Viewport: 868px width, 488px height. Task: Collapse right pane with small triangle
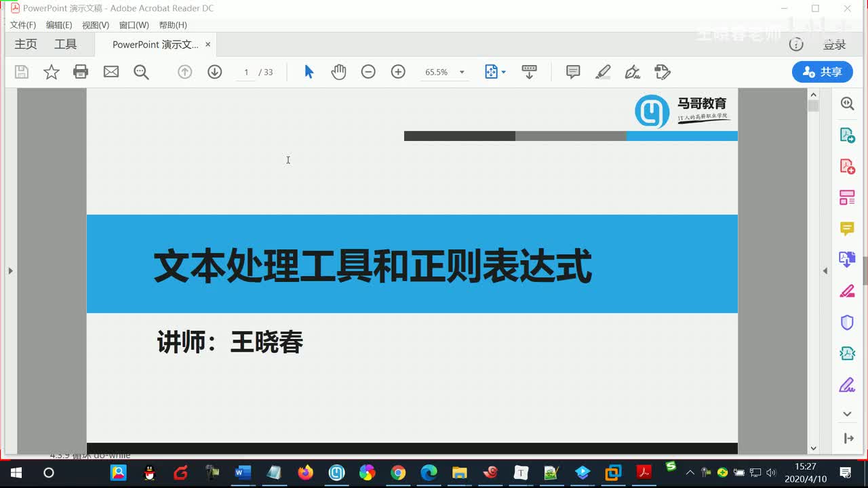tap(825, 270)
